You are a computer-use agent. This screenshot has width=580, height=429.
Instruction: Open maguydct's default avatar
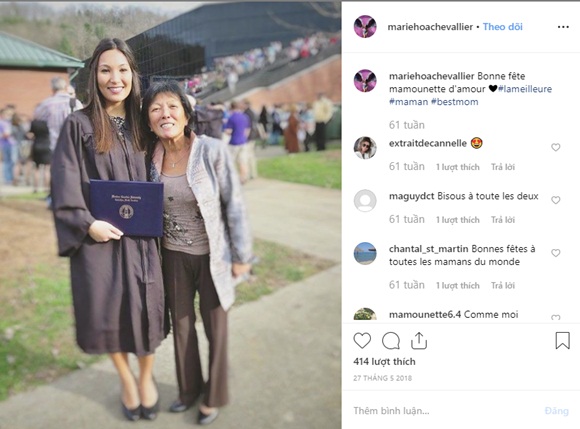365,200
